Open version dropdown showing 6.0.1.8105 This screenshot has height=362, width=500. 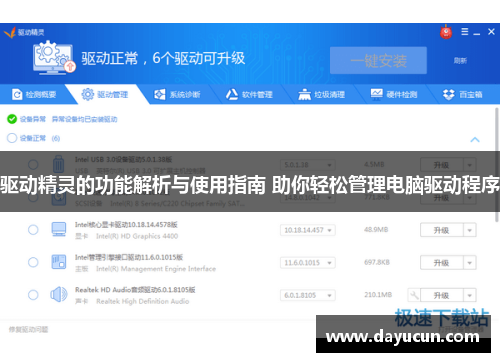[x=308, y=295]
